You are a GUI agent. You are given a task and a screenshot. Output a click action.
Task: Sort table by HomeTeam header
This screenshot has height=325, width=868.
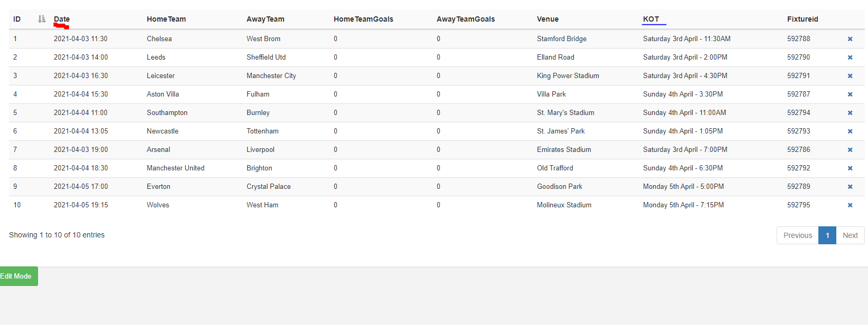(166, 19)
